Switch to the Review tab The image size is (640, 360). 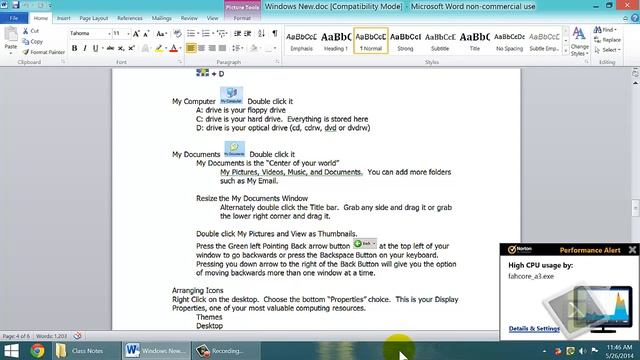pos(189,18)
